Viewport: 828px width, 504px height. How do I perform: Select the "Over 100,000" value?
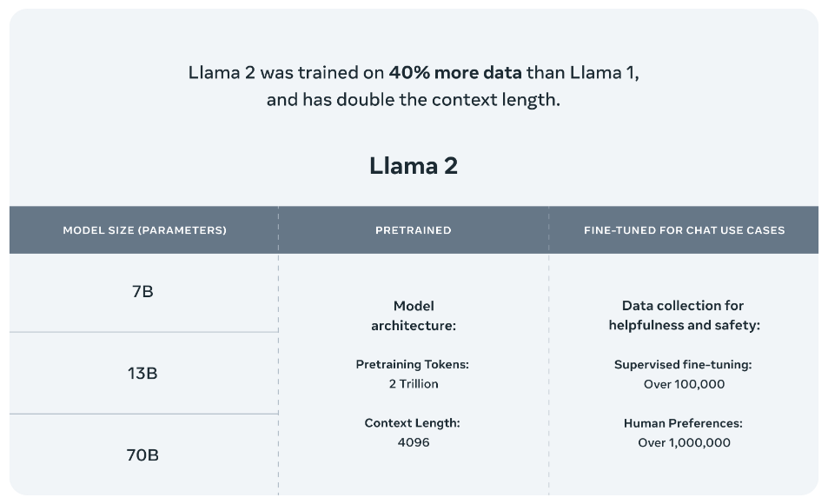point(684,383)
